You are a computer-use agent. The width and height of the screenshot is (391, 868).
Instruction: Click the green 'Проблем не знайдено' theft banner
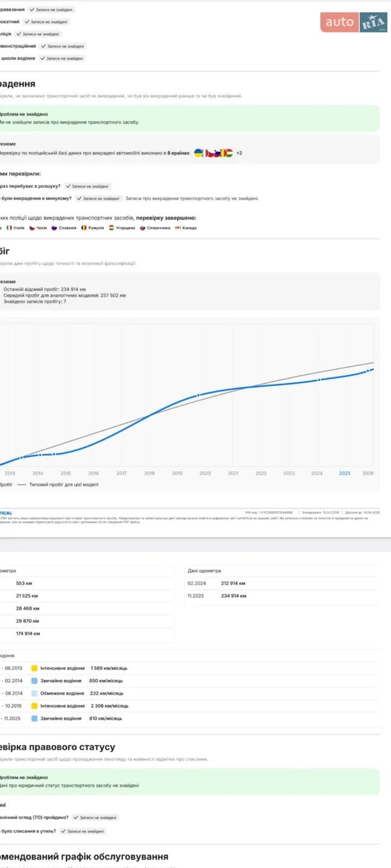(x=190, y=118)
